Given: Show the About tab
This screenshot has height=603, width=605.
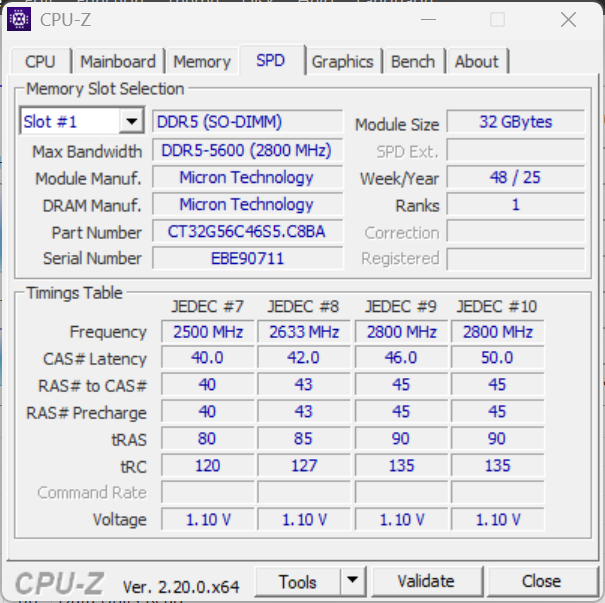Looking at the screenshot, I should pos(477,61).
